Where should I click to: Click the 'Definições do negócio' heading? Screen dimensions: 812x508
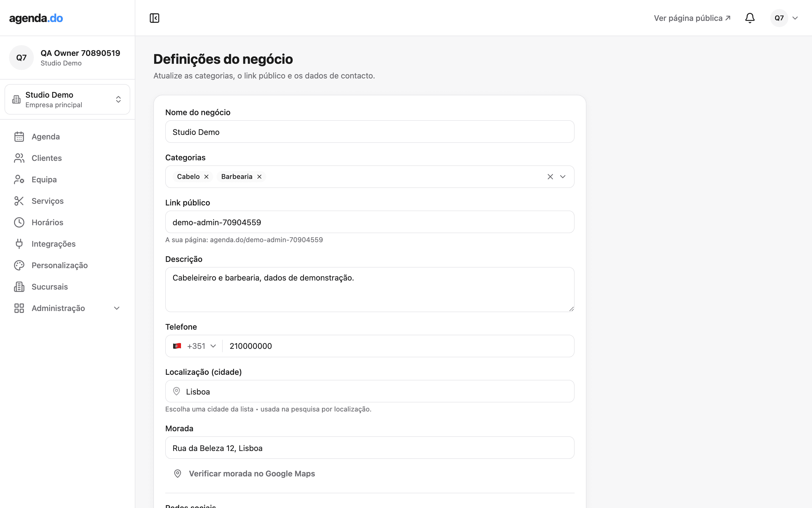point(223,59)
